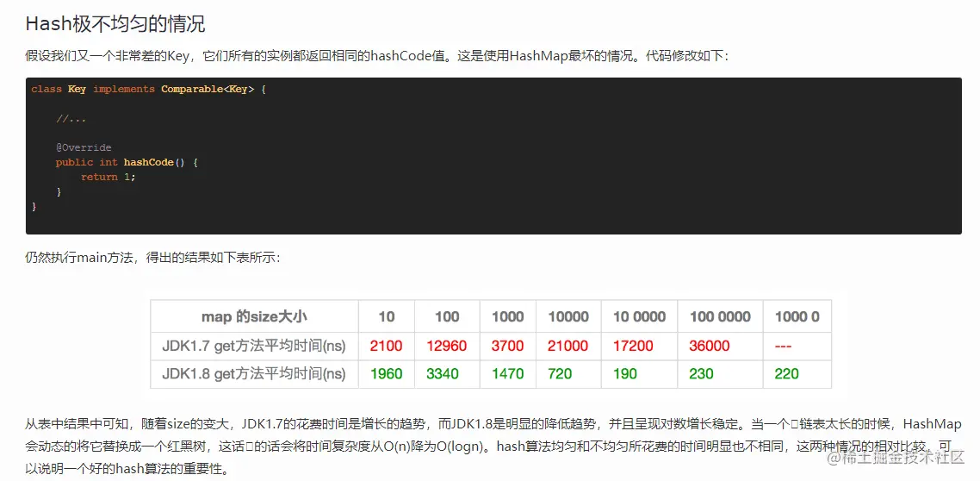Screen dimensions: 980x481
Task: Click the red value '36000'
Action: coord(710,346)
